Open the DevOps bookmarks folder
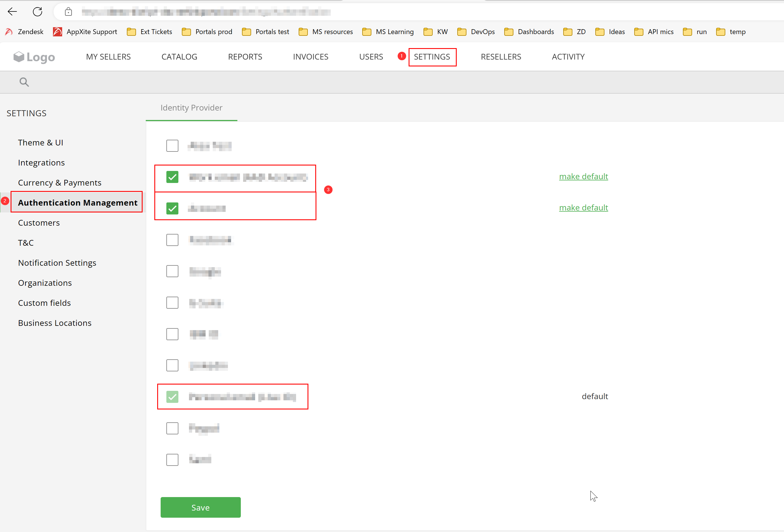 [x=476, y=31]
